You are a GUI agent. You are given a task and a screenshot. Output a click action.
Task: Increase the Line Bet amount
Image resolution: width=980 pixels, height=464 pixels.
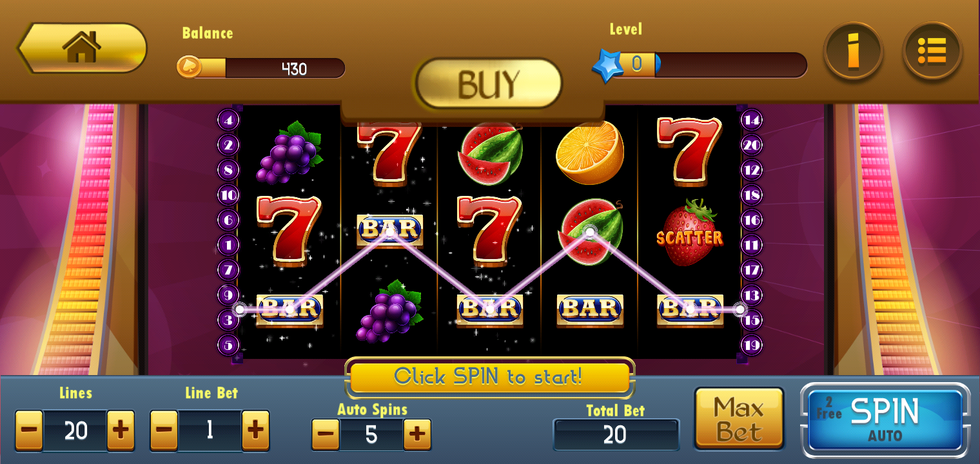pyautogui.click(x=255, y=430)
